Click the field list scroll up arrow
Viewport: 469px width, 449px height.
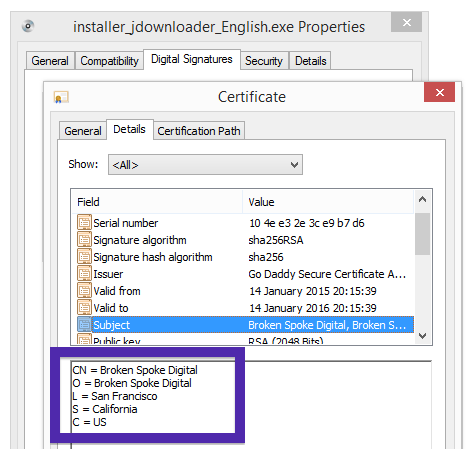[422, 200]
